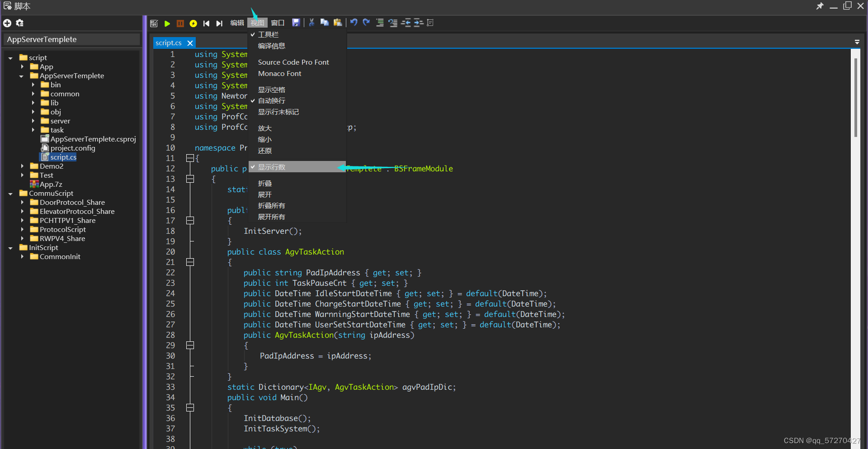Open tab list dropdown arrow at editor right
Viewport: 868px width, 449px height.
coord(857,42)
